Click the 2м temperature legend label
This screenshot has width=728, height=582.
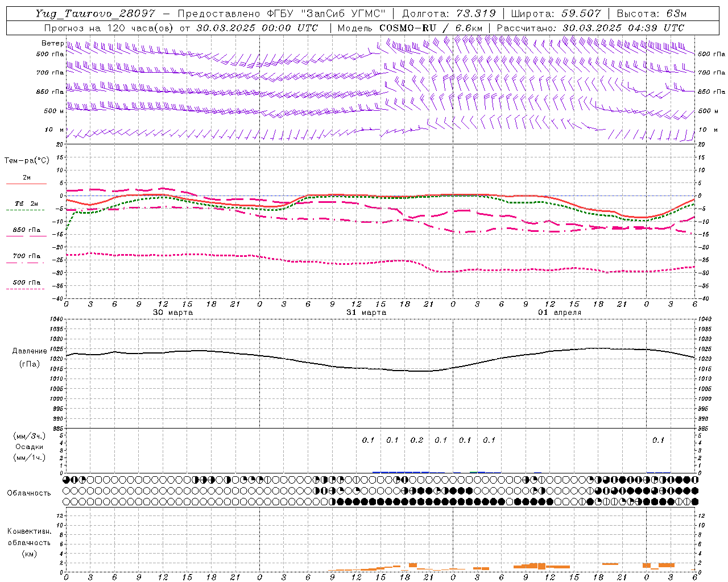(x=27, y=177)
